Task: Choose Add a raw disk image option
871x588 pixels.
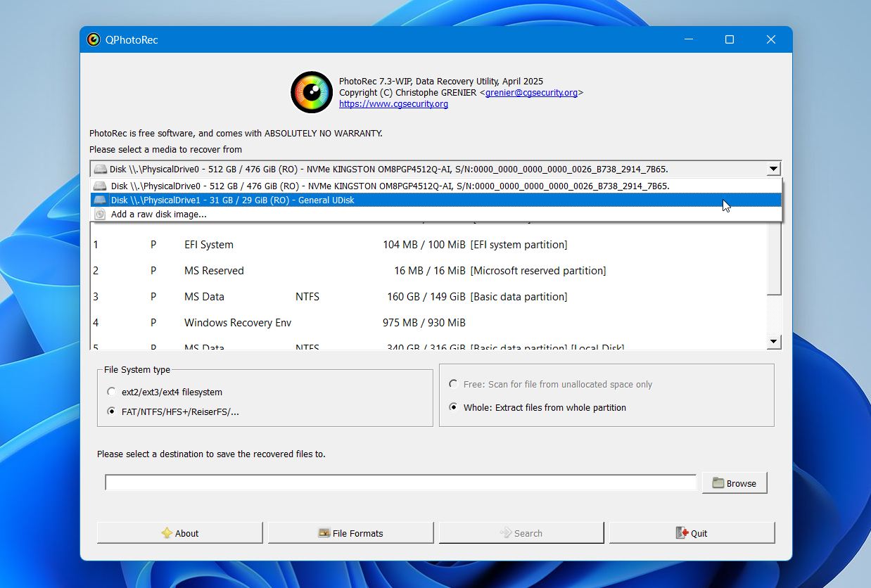Action: pos(436,215)
